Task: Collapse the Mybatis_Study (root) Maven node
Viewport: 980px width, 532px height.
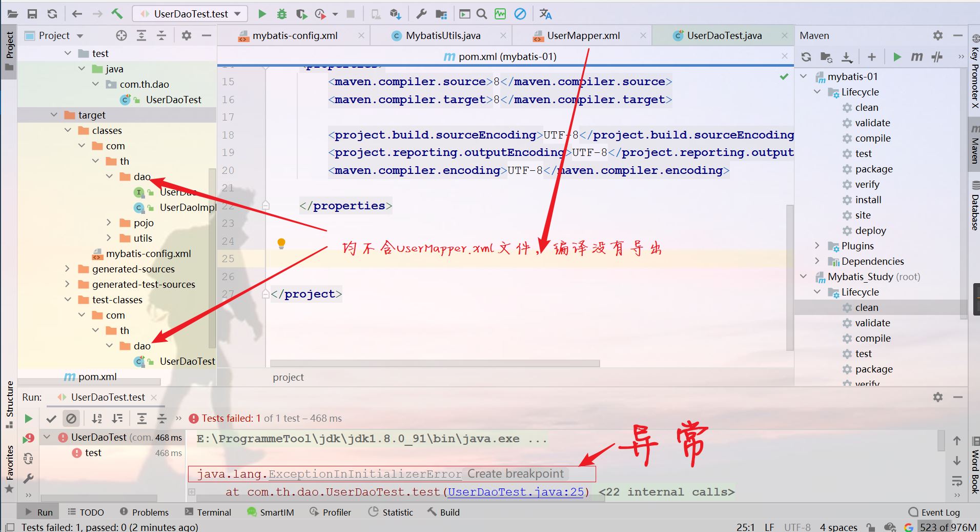Action: tap(804, 277)
